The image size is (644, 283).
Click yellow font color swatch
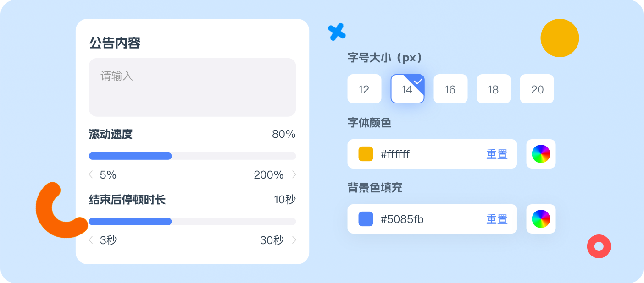366,154
